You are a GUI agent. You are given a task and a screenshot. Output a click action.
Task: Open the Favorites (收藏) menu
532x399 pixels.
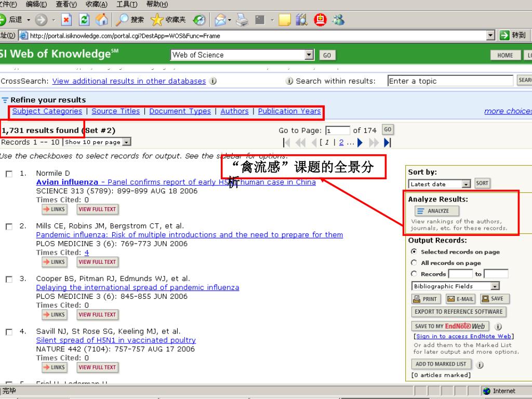[x=96, y=4]
